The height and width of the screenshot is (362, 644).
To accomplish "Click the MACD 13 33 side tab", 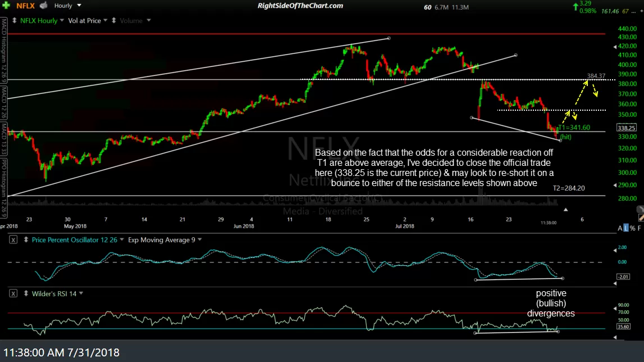I will click(4, 139).
